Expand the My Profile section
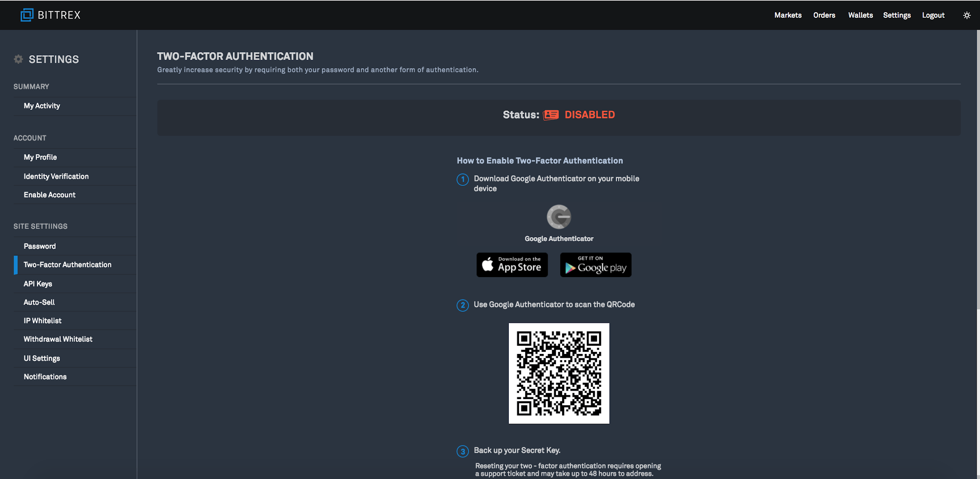 [40, 157]
